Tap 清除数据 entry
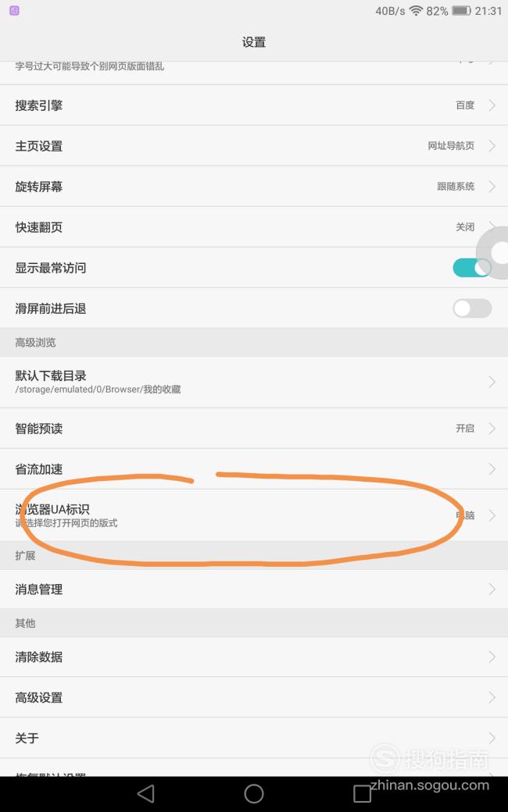Viewport: 508px width, 812px height. click(254, 657)
